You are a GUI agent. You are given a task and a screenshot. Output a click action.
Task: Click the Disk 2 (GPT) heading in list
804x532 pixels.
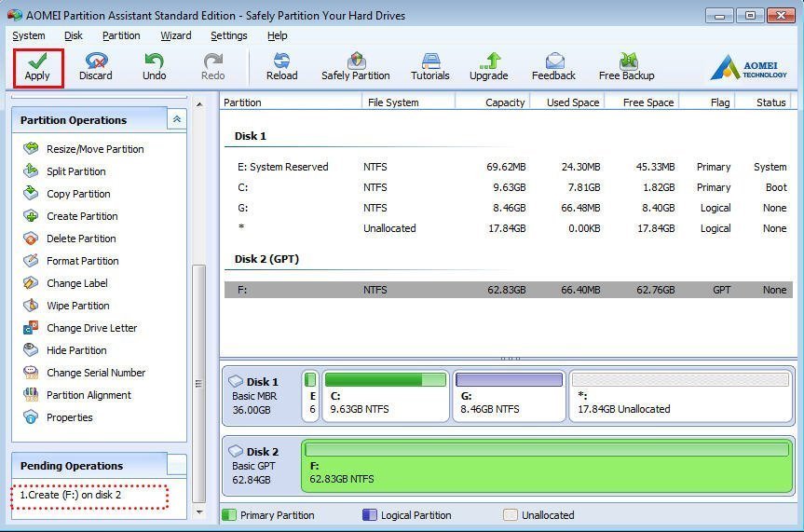point(266,259)
